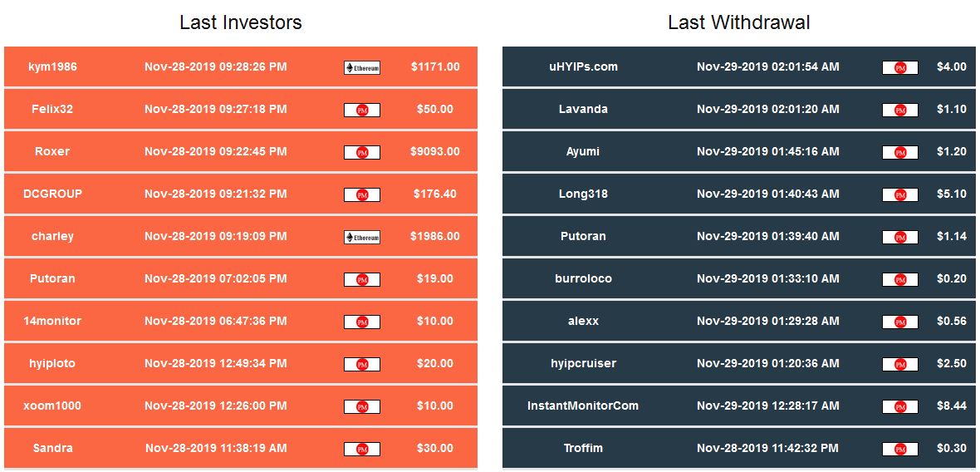Click the PM payment icon beside Felix32
This screenshot has width=980, height=472.
[x=362, y=110]
